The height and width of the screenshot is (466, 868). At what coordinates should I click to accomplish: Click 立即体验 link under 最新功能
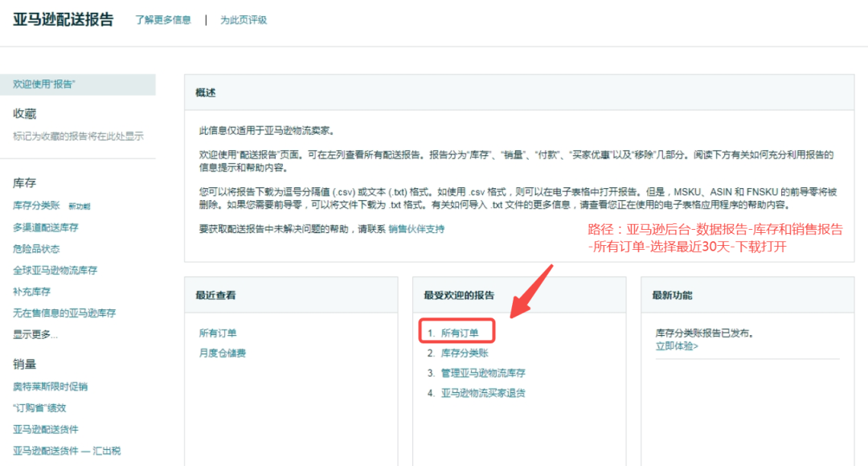pyautogui.click(x=677, y=346)
